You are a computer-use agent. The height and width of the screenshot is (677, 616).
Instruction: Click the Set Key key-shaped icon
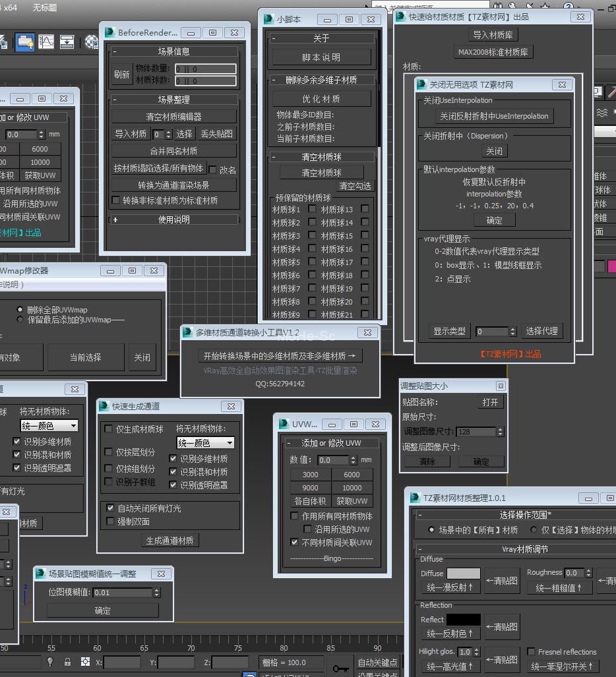340,668
